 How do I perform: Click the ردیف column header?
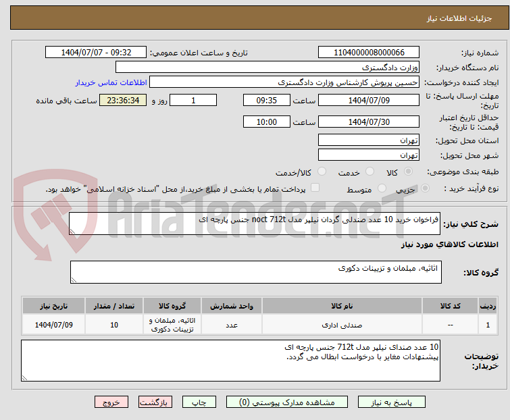(x=488, y=306)
